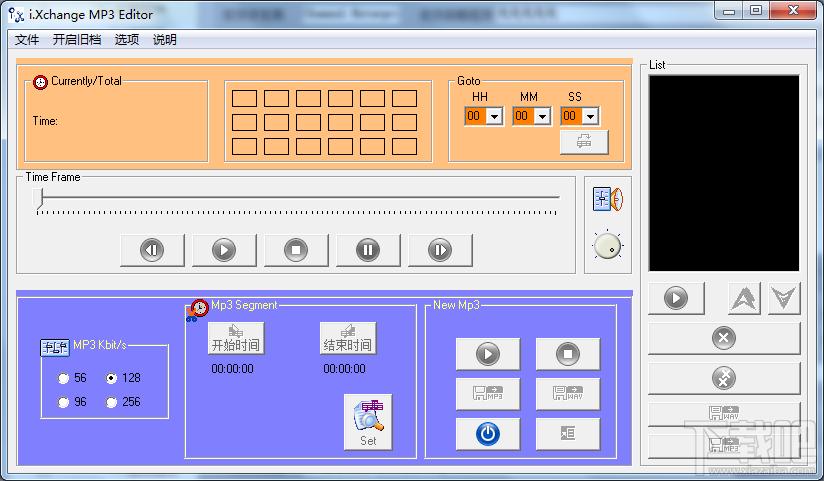Click the SS seconds value field

point(571,116)
